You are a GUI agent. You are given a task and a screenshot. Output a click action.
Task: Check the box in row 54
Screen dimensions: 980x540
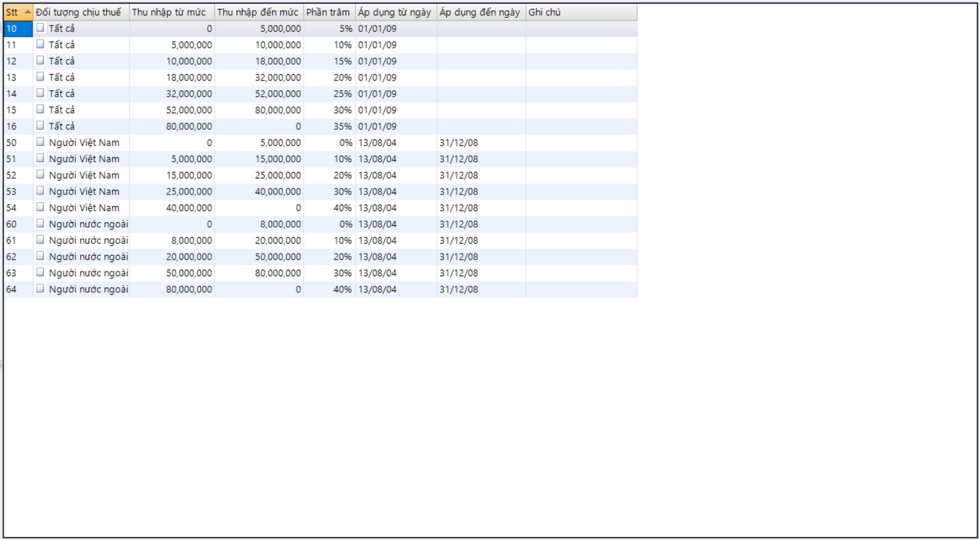point(40,208)
